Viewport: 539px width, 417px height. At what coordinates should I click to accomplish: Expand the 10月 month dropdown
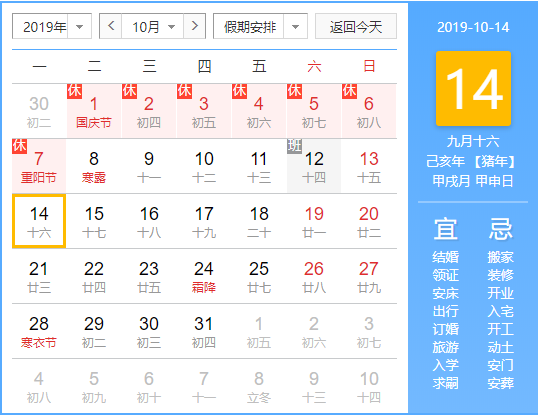[153, 26]
